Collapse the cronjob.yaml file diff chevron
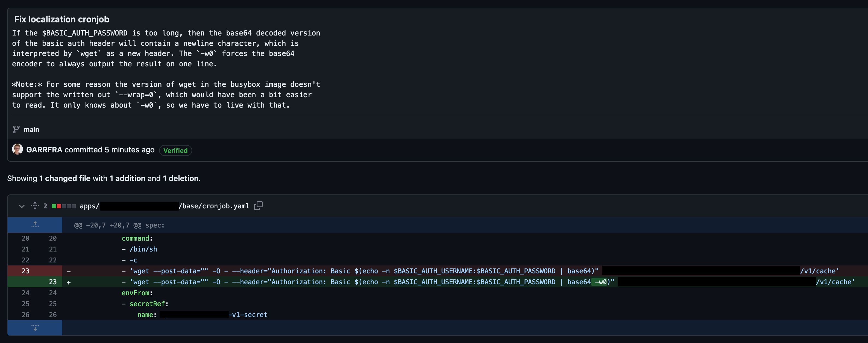 (22, 206)
